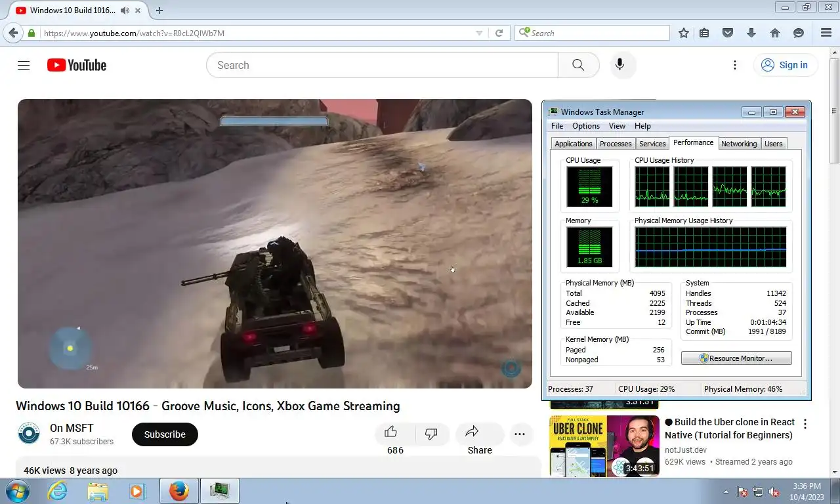Open Task Manager Options menu
Viewport: 840px width, 504px height.
click(x=586, y=126)
